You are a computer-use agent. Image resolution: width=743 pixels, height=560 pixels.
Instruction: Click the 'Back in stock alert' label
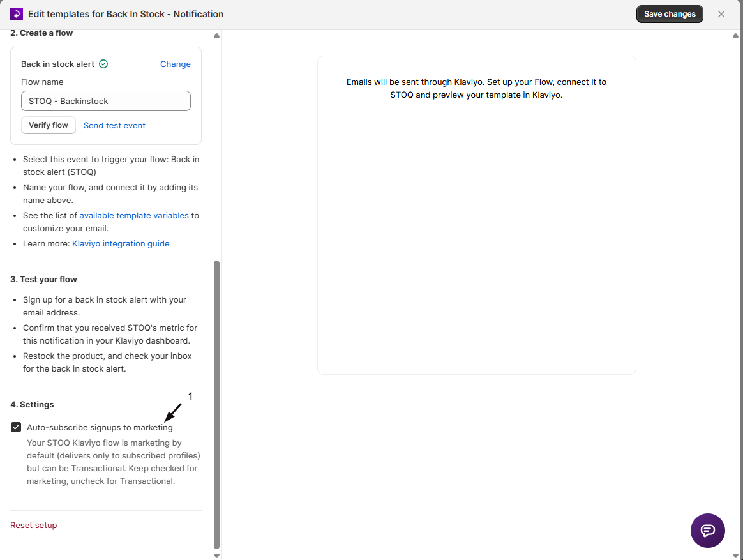click(58, 64)
